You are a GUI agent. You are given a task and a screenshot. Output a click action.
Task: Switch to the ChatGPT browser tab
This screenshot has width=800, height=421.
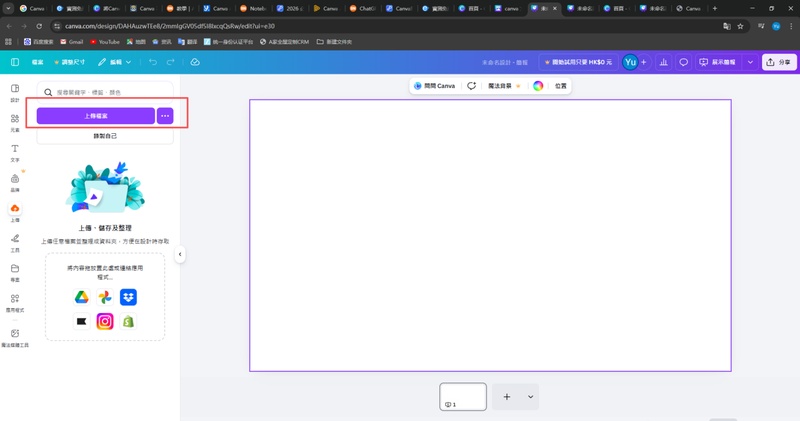pyautogui.click(x=362, y=8)
